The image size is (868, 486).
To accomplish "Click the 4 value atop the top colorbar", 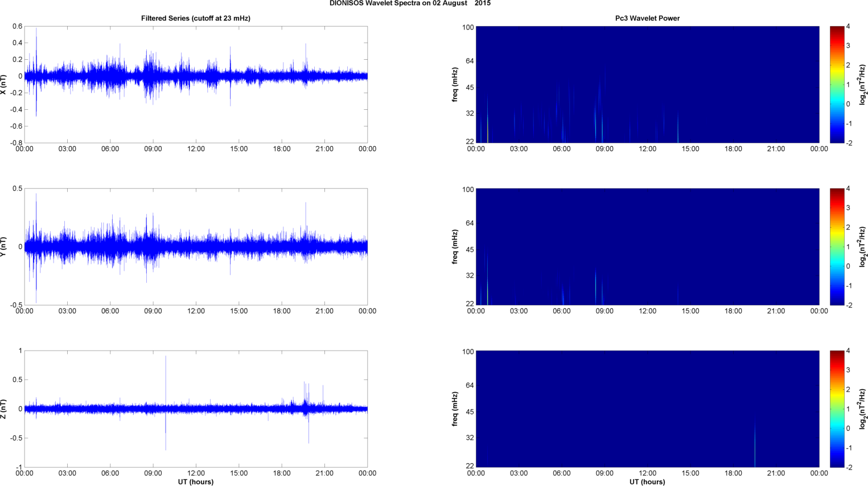I will (x=848, y=27).
